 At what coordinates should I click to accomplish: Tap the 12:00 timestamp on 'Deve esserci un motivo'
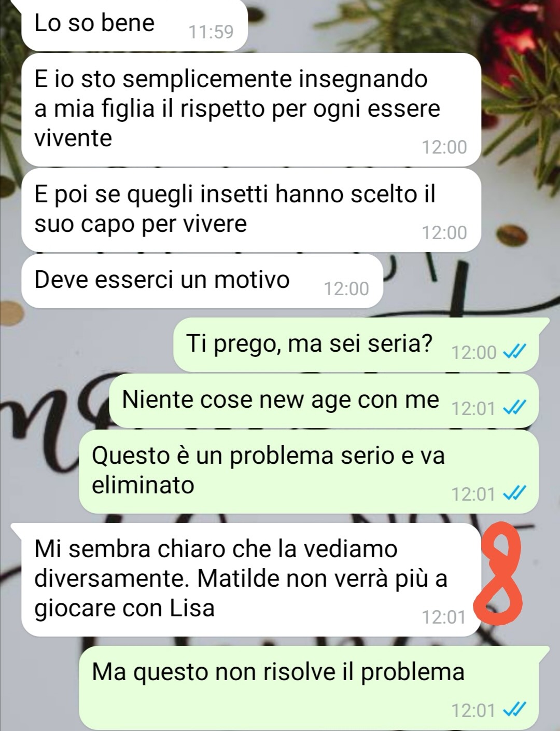tap(346, 289)
